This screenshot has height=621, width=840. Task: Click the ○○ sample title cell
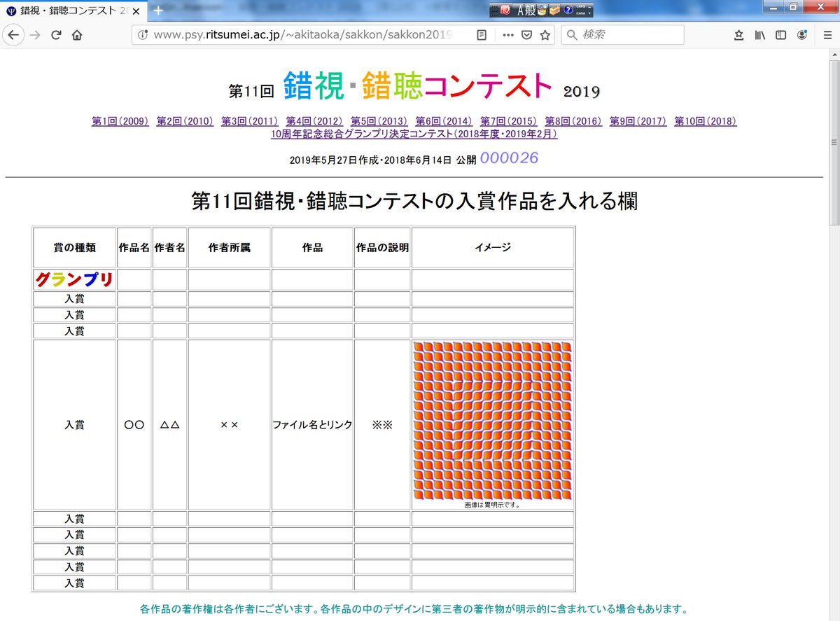(x=134, y=425)
